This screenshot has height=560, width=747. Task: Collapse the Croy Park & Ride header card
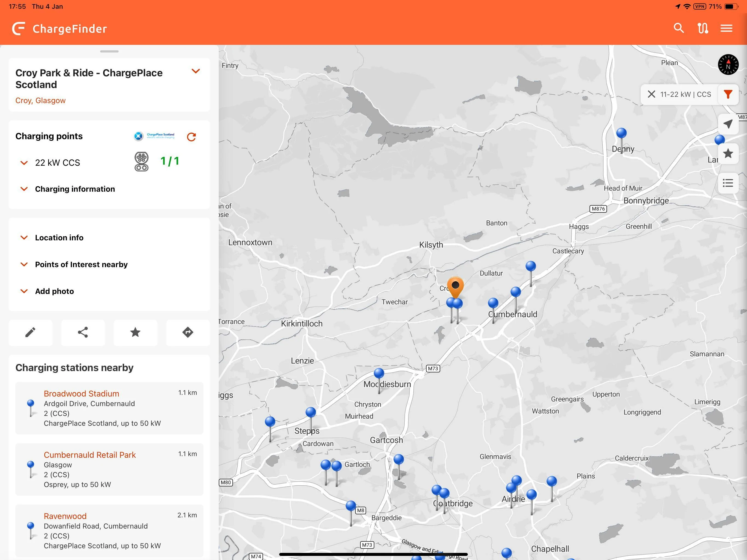tap(196, 71)
